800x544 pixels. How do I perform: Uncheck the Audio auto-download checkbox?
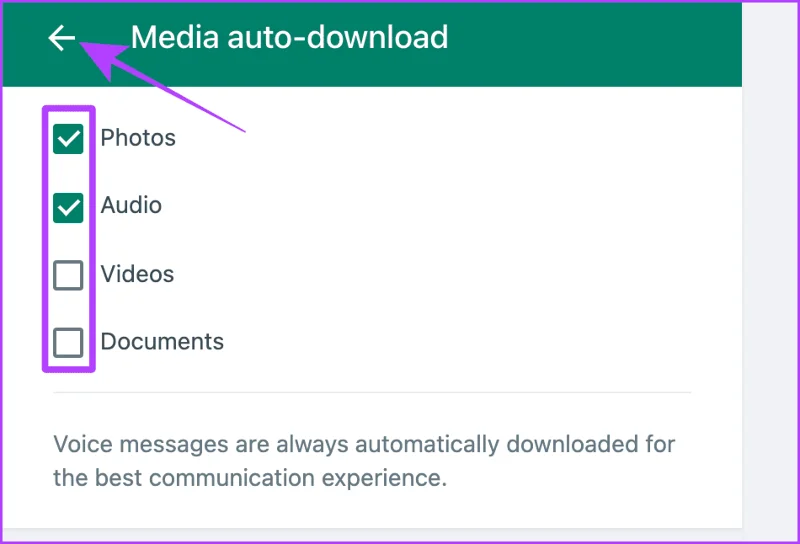point(68,207)
